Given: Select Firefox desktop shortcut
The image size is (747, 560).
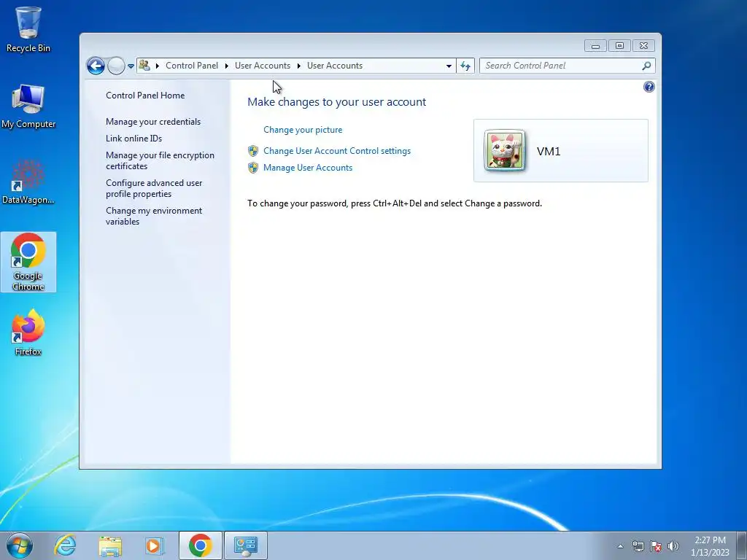Looking at the screenshot, I should tap(28, 332).
